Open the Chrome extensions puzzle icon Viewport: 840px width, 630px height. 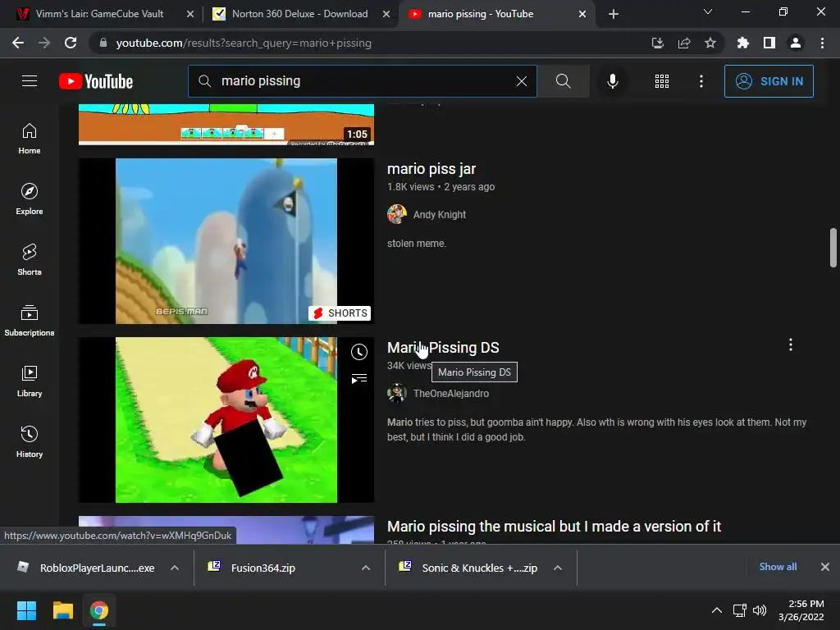(742, 43)
